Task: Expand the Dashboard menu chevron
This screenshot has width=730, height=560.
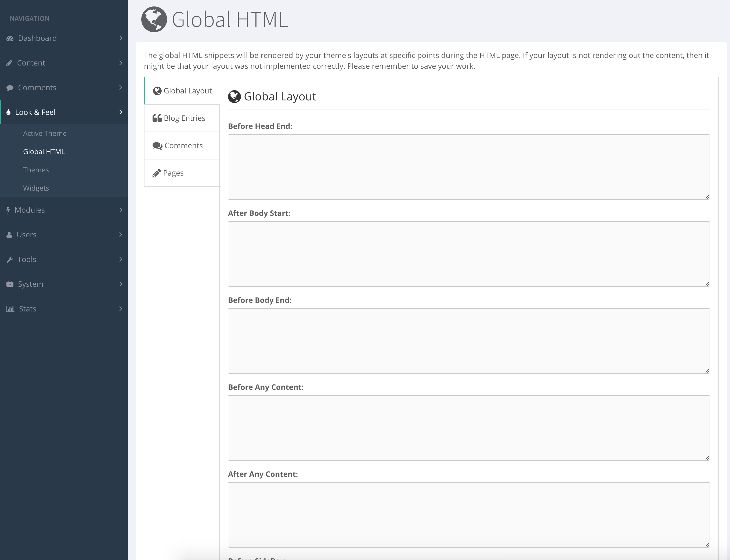Action: (x=121, y=38)
